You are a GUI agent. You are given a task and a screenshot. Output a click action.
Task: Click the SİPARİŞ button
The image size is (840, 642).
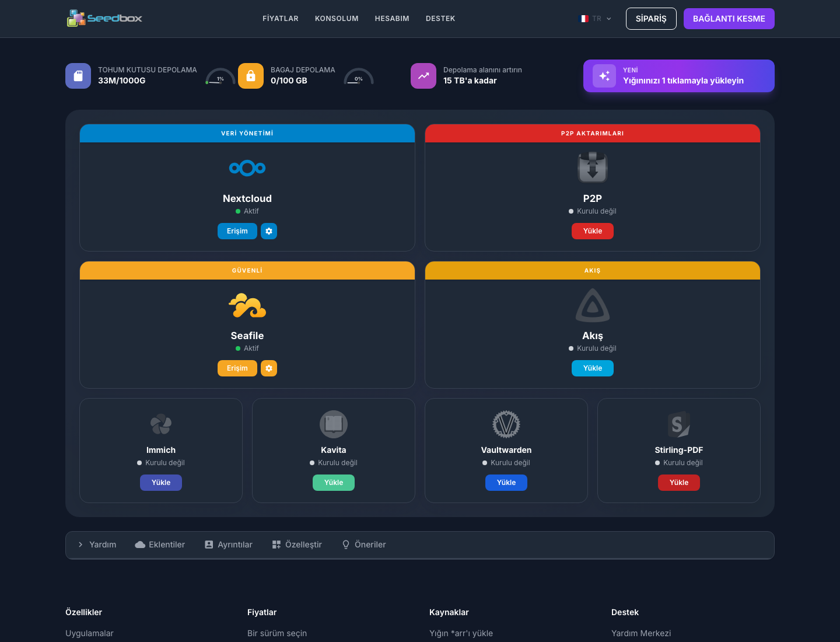point(651,19)
